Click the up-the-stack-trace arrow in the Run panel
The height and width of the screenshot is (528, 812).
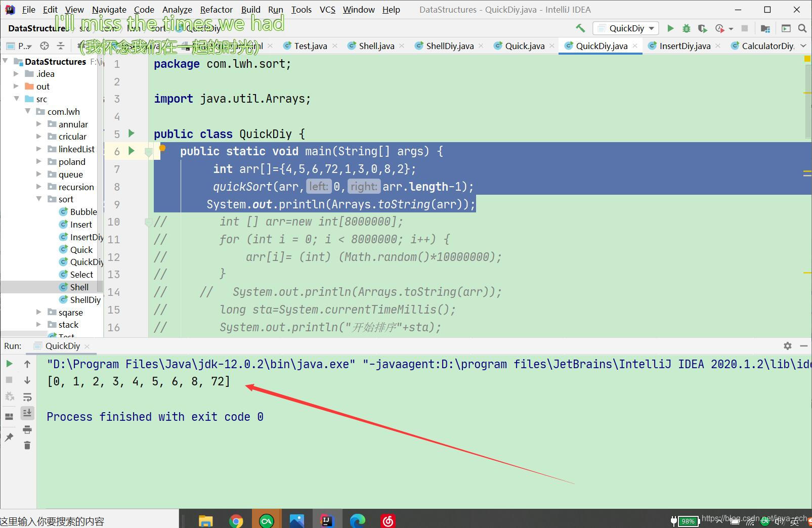click(27, 364)
